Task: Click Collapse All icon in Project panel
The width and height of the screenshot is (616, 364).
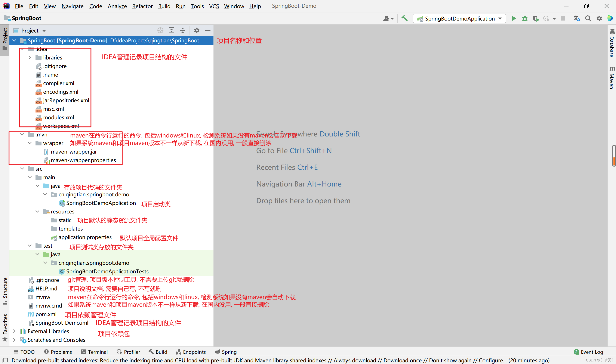Action: 182,30
